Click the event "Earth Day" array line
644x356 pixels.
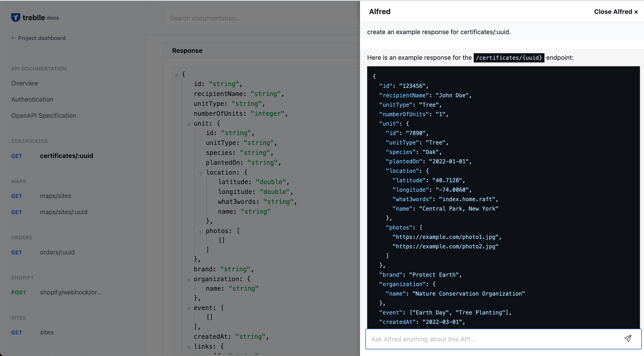point(445,313)
